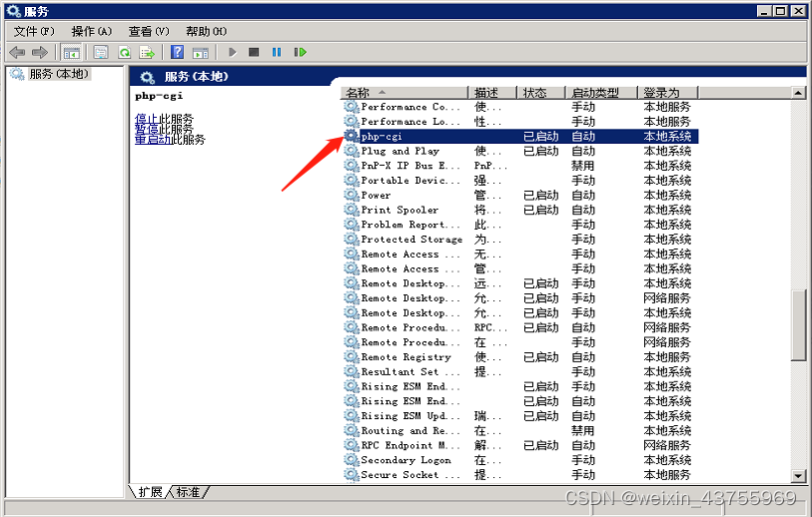Click the Remote Registry service gear icon
This screenshot has width=812, height=517.
tap(352, 357)
